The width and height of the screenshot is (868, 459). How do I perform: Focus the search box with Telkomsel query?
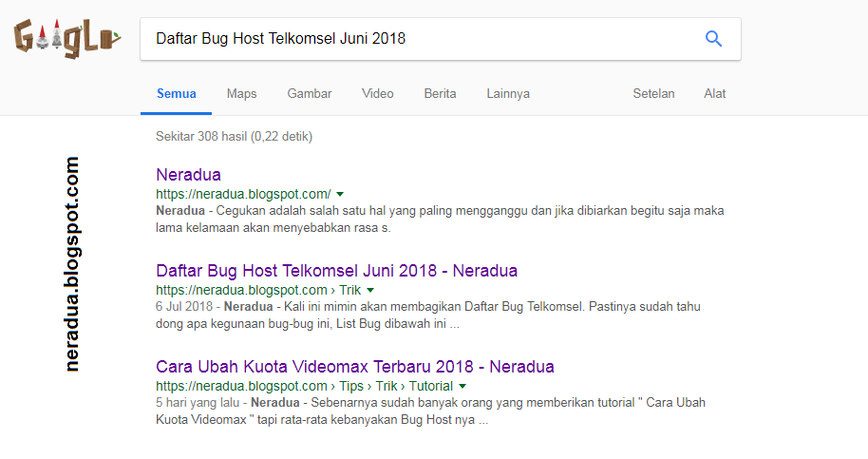[440, 39]
